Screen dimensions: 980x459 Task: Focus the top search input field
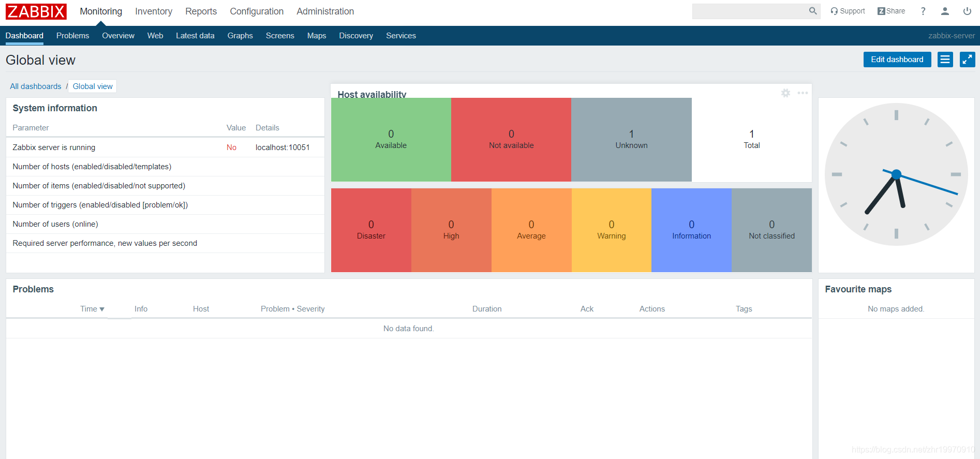(750, 11)
